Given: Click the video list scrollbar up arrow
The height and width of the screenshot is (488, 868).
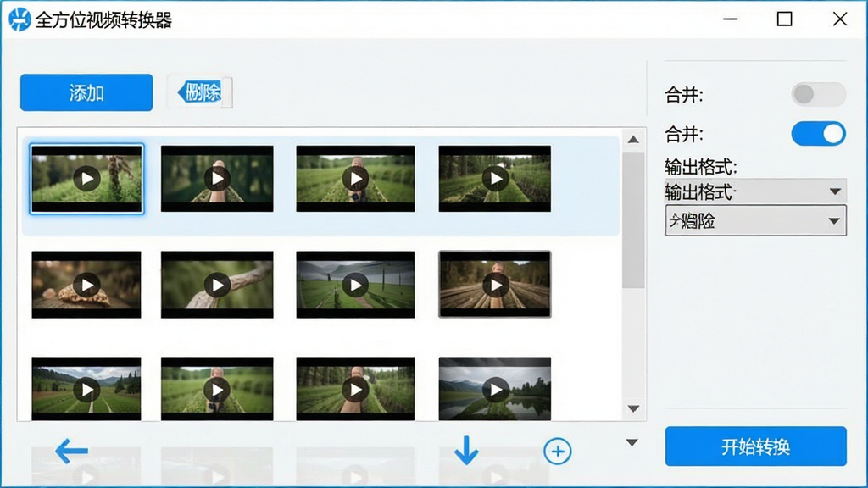Looking at the screenshot, I should click(x=633, y=140).
